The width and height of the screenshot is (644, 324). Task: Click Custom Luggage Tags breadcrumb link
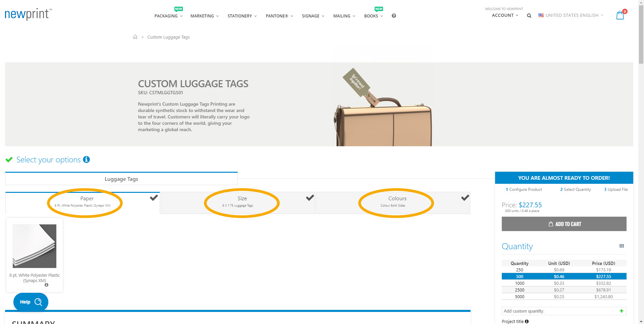click(168, 37)
